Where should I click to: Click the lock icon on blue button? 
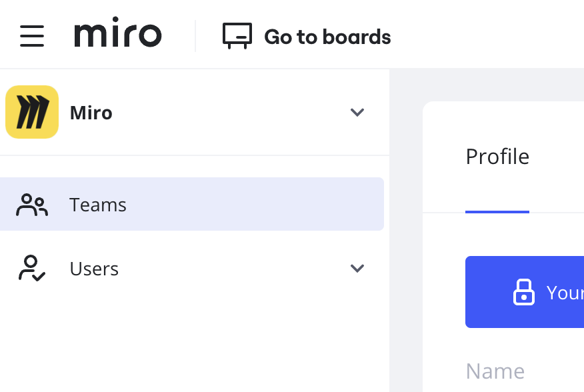[x=524, y=292]
